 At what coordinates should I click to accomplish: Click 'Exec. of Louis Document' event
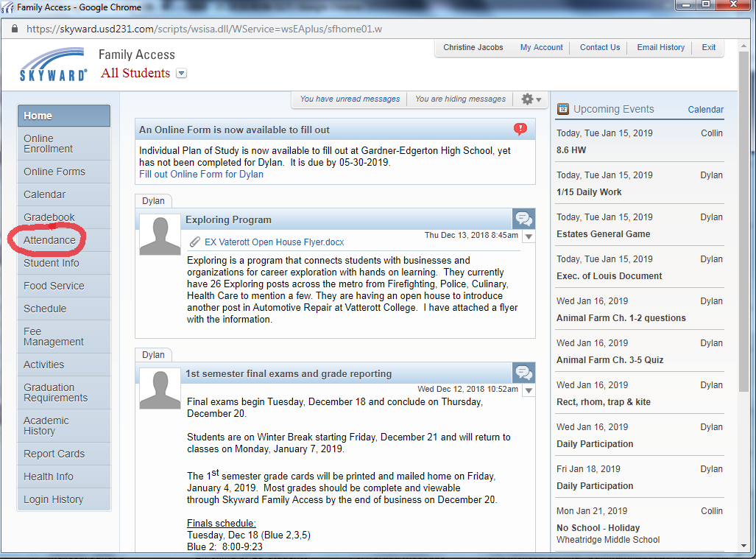[609, 276]
